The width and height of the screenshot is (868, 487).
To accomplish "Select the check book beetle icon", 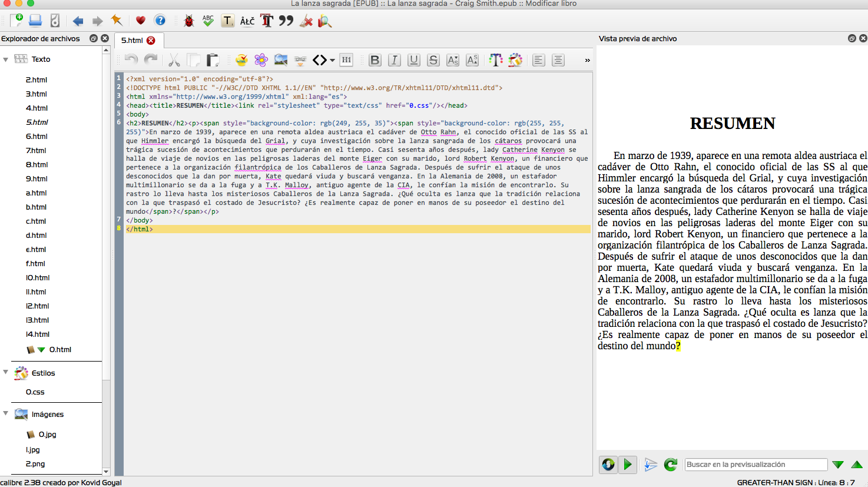I will tap(189, 21).
